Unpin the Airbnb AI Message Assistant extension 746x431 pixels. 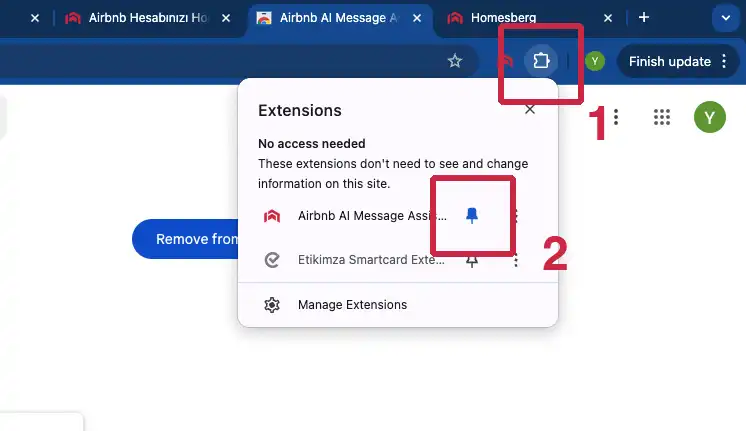(x=472, y=216)
